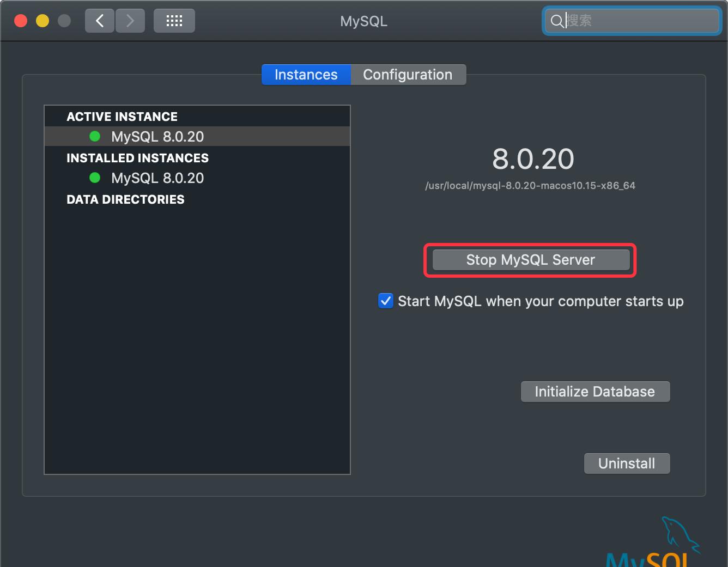Click the Stop MySQL Server button
728x567 pixels.
click(531, 260)
